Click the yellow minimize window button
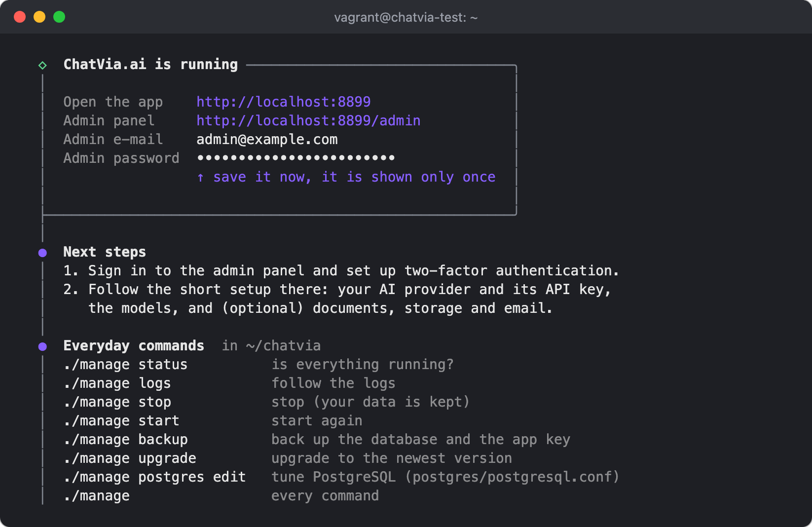Screen dimensions: 812x527 pos(39,17)
